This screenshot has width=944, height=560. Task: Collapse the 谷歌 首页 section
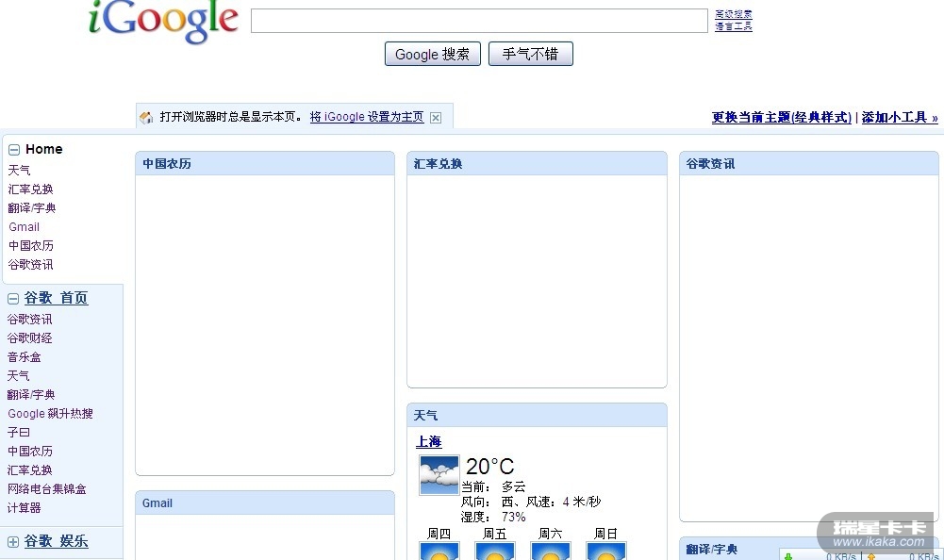[x=13, y=299]
